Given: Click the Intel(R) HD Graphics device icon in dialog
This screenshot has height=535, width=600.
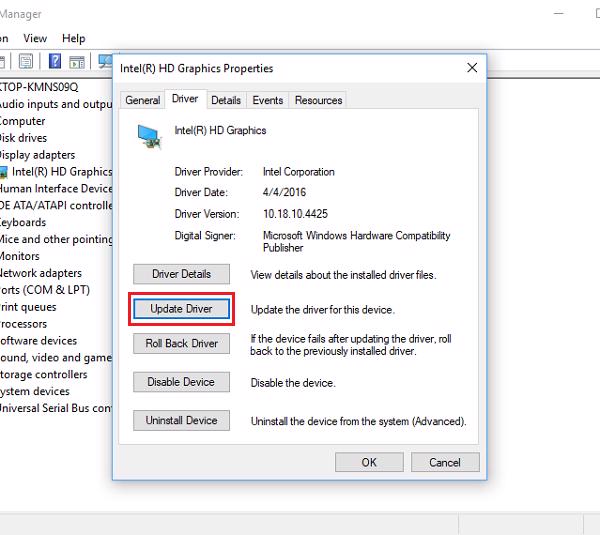Looking at the screenshot, I should [149, 137].
